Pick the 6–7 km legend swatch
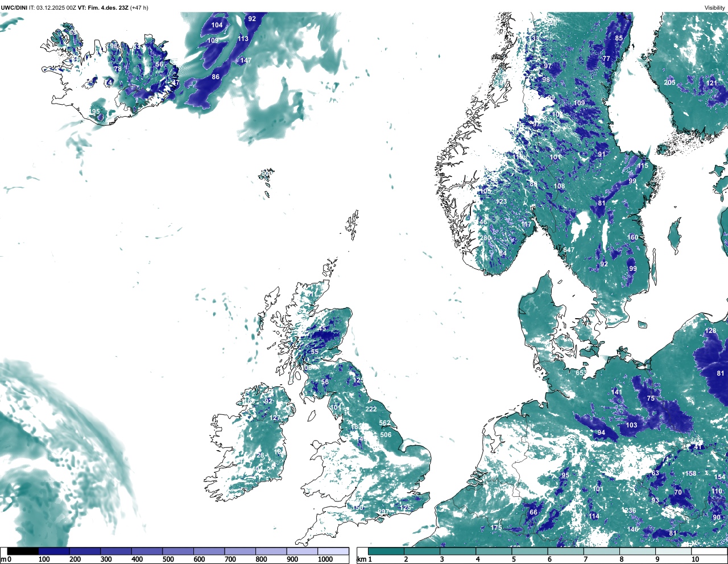This screenshot has width=728, height=564. (x=565, y=551)
